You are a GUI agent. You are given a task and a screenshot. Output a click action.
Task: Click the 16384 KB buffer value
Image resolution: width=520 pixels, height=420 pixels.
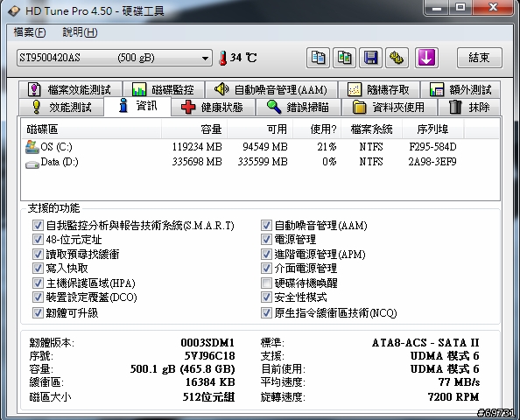click(x=210, y=382)
